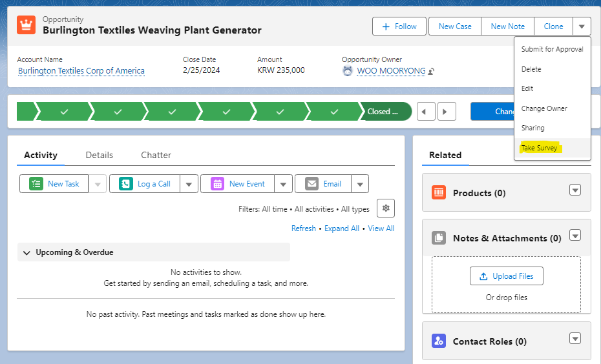Open the Email dropdown arrow
Screen dimensions: 601x364
click(360, 184)
